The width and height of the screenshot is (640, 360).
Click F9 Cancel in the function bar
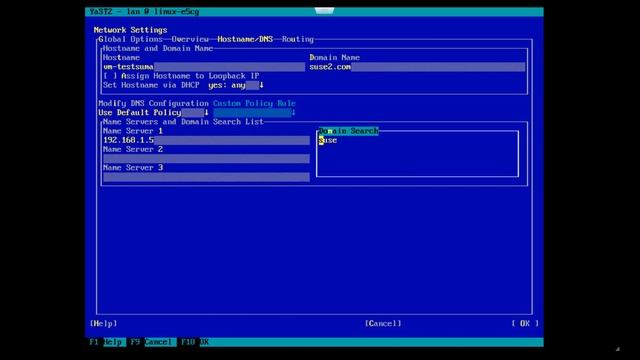click(x=151, y=342)
